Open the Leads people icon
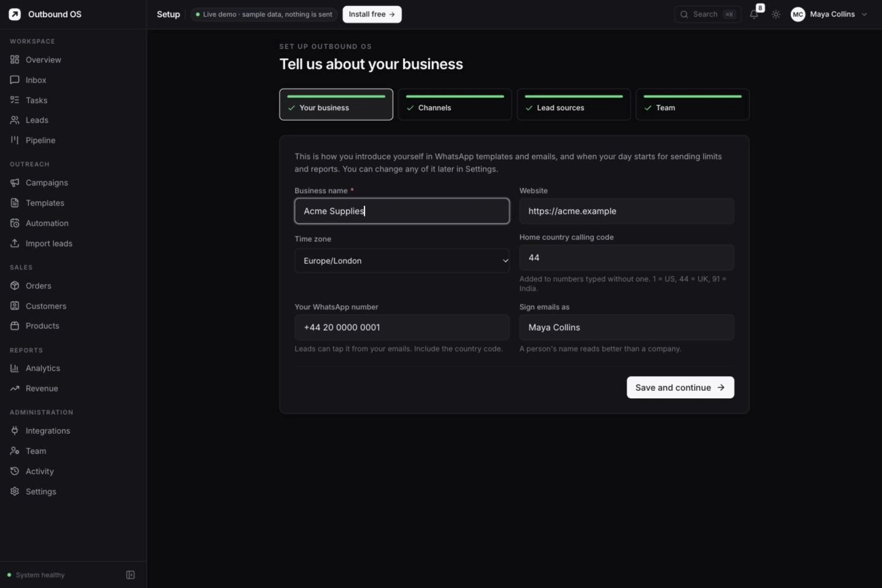Screen dimensions: 882x588 pyautogui.click(x=15, y=120)
